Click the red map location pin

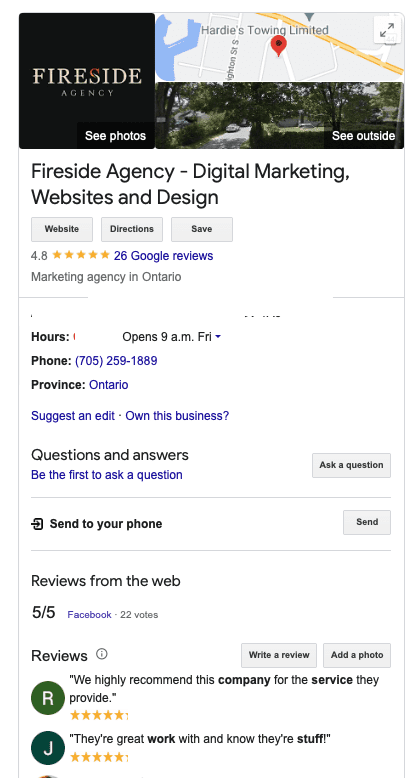point(279,46)
